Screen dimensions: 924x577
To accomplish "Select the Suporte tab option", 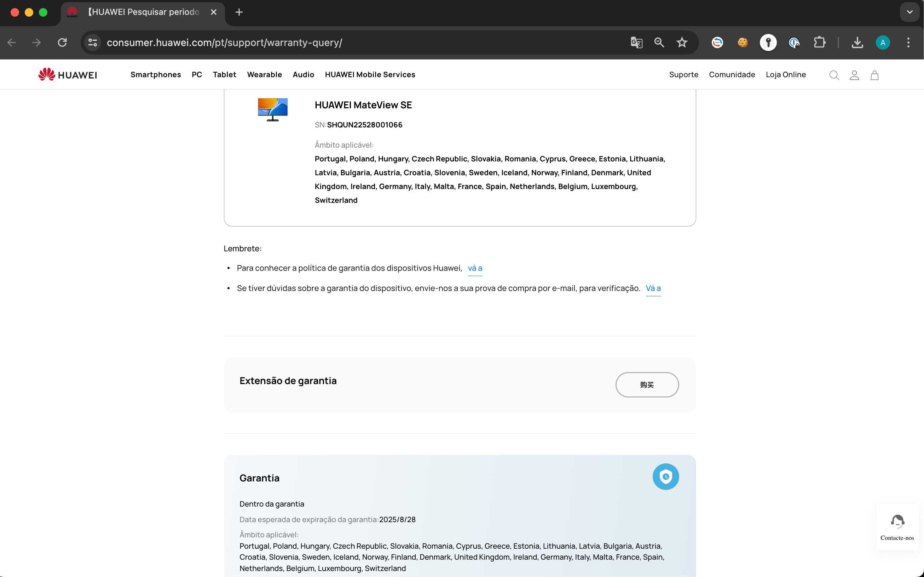I will 683,74.
